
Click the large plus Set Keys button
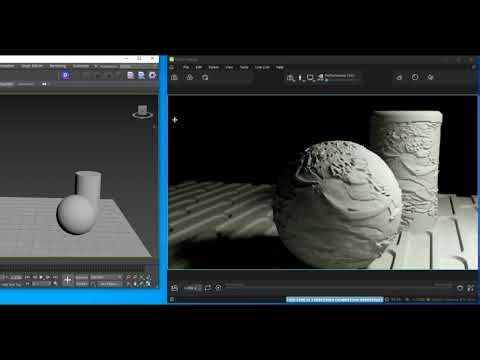click(68, 280)
